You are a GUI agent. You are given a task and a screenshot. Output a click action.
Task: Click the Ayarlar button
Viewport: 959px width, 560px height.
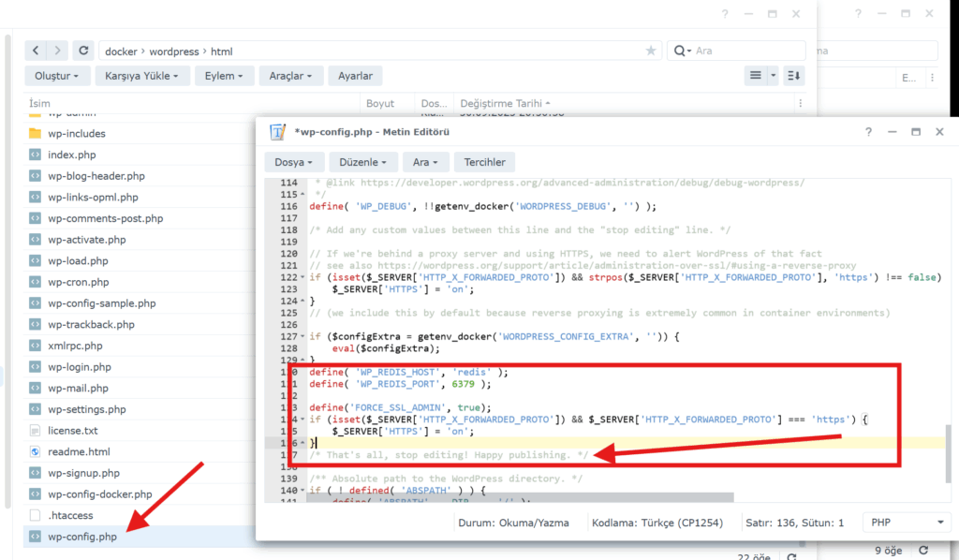[355, 76]
